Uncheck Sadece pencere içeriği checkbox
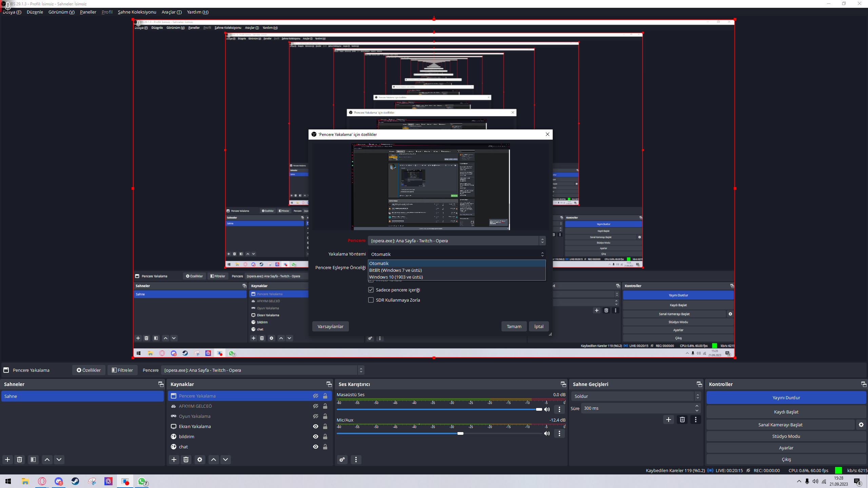The image size is (868, 488). [371, 290]
